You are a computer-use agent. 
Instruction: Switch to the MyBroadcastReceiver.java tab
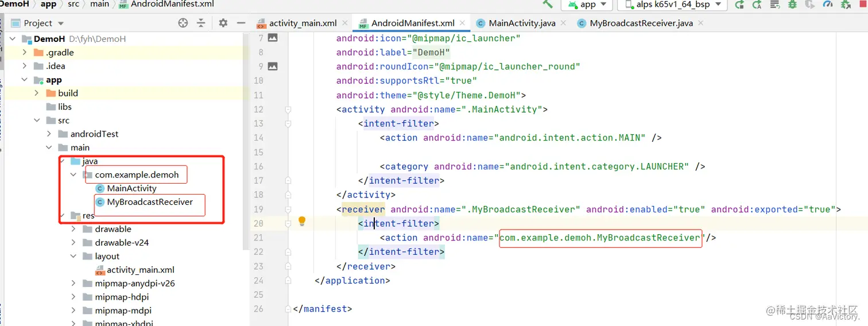[641, 23]
